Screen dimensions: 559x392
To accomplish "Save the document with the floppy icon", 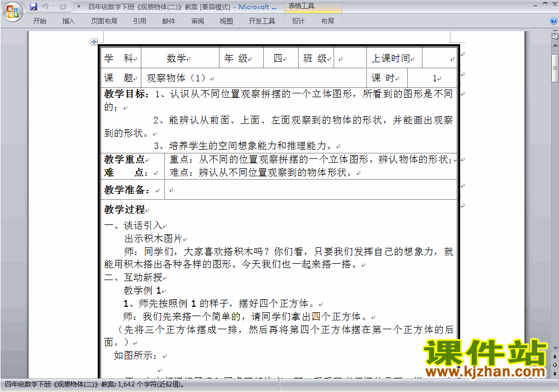I will point(33,7).
